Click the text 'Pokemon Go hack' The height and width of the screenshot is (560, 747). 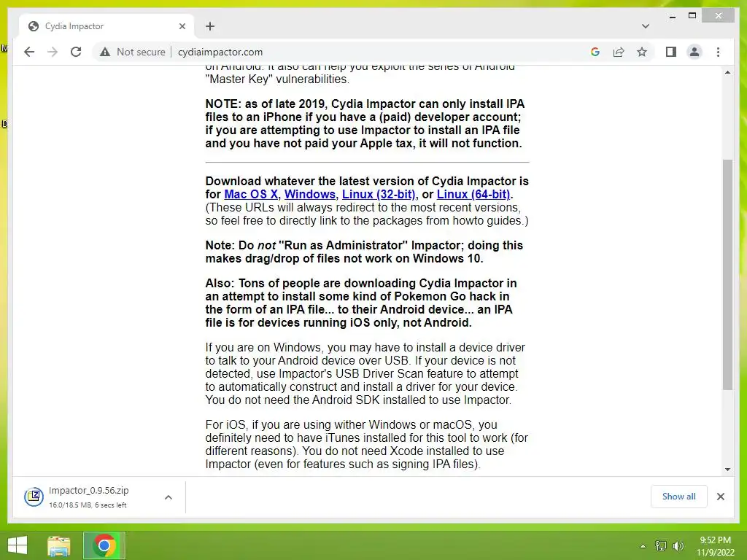click(445, 296)
